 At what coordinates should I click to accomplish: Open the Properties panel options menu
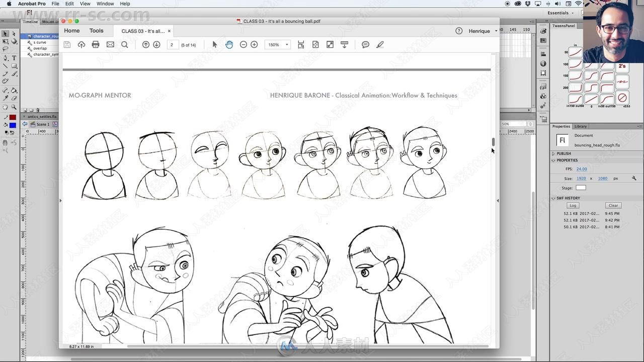[x=639, y=126]
